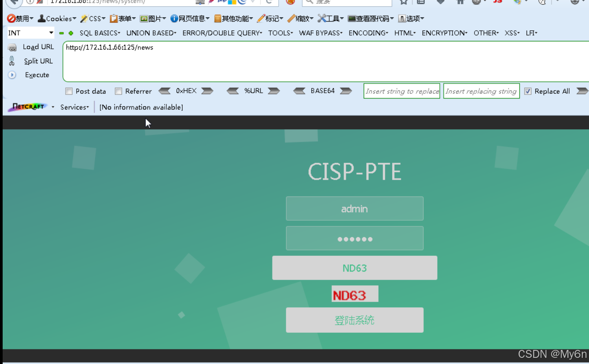Enable the Post data checkbox
This screenshot has height=364, width=589.
click(x=69, y=91)
